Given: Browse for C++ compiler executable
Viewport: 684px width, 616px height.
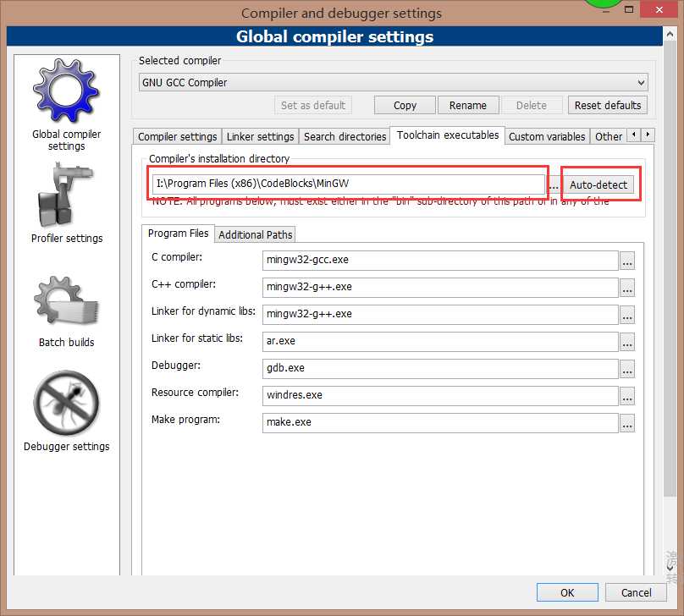Looking at the screenshot, I should [627, 289].
